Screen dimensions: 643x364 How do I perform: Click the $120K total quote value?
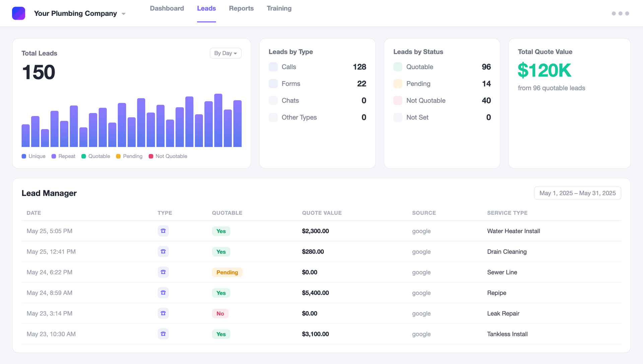(544, 70)
